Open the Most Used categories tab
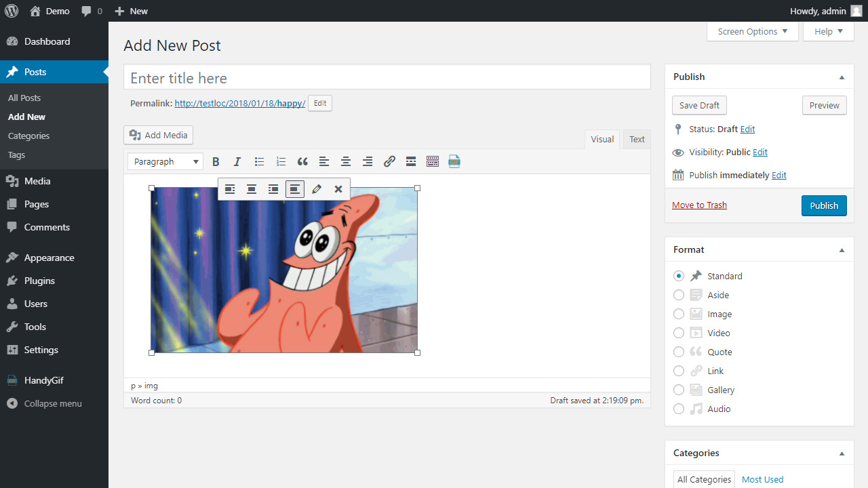 tap(762, 479)
